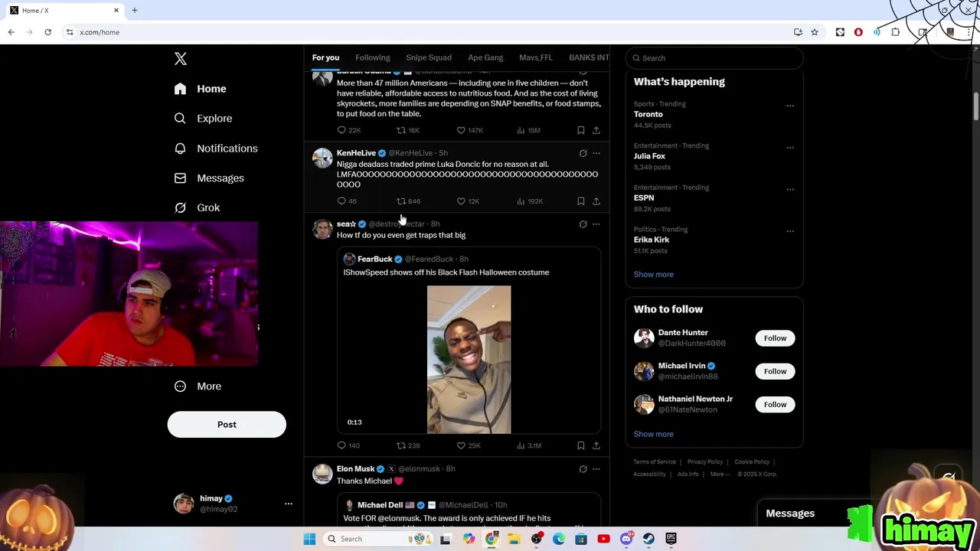Click the Post button
Screen dimensions: 980x551
tap(227, 425)
